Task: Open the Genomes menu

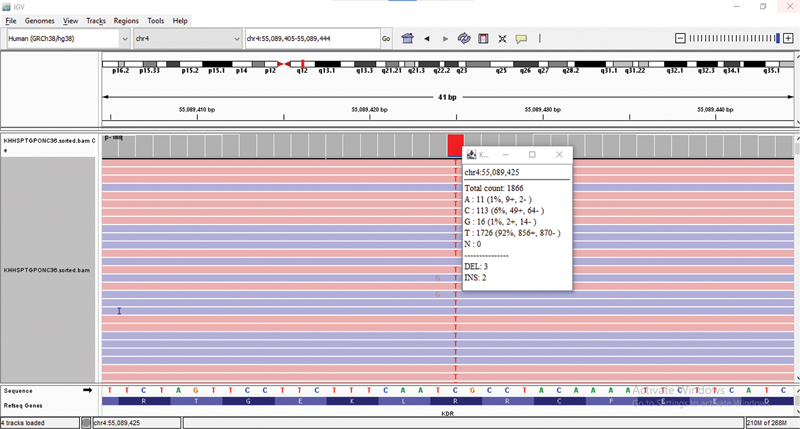Action: click(40, 20)
